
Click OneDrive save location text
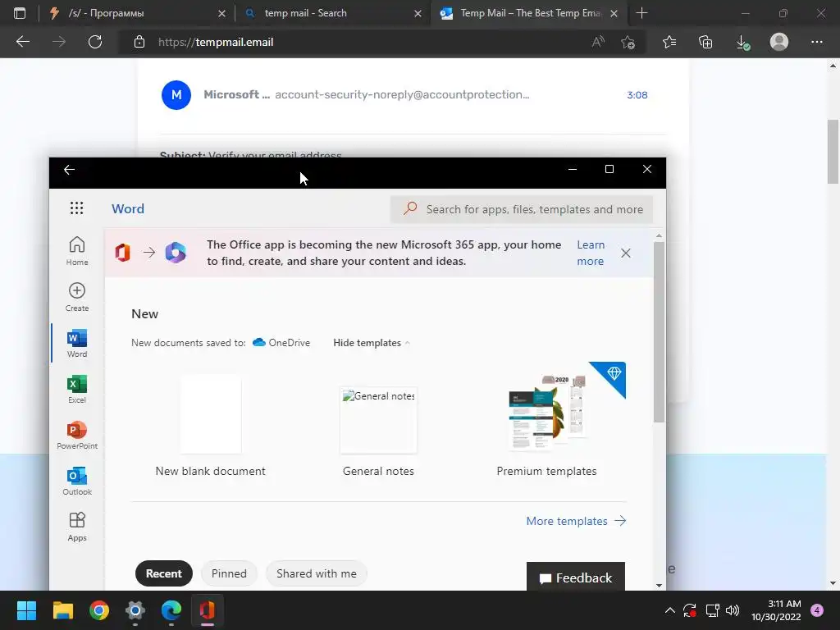tap(290, 342)
